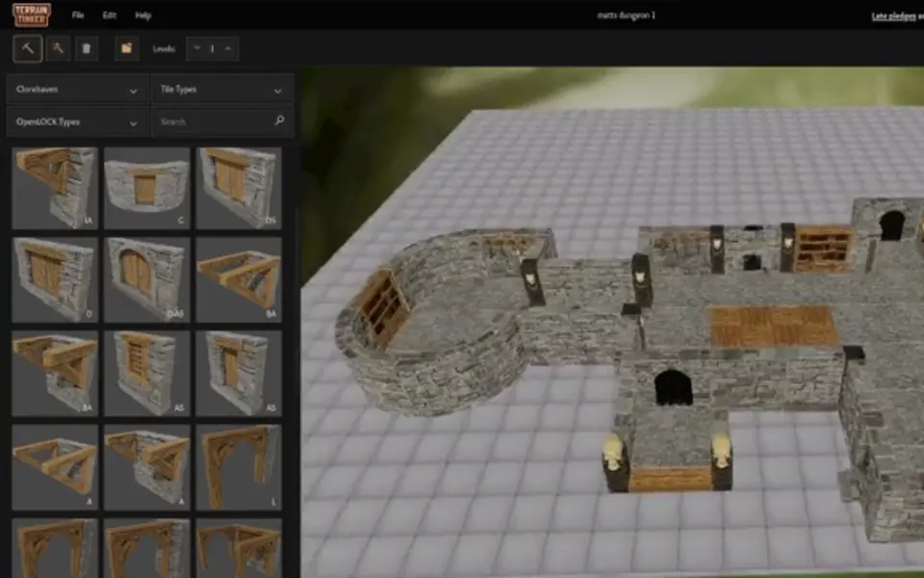Follow the Late pledges link
Viewport: 924px width, 578px height.
tap(893, 16)
